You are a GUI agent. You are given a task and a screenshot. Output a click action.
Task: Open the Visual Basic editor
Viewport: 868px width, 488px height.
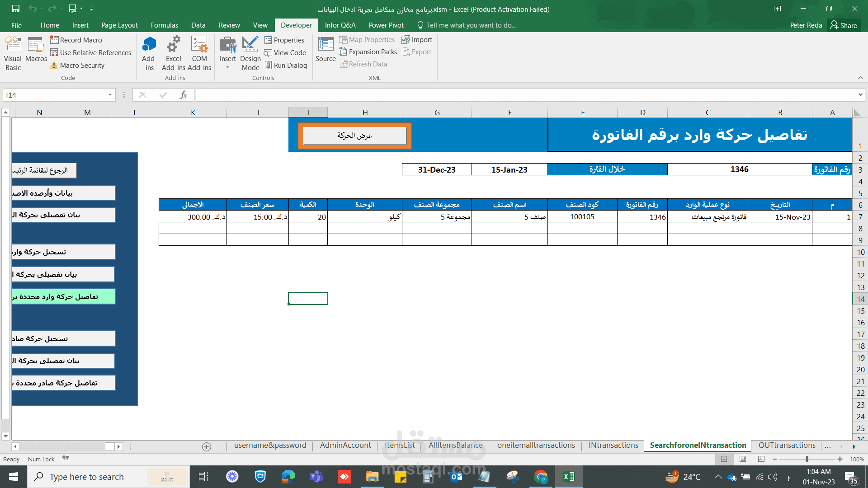pyautogui.click(x=13, y=53)
